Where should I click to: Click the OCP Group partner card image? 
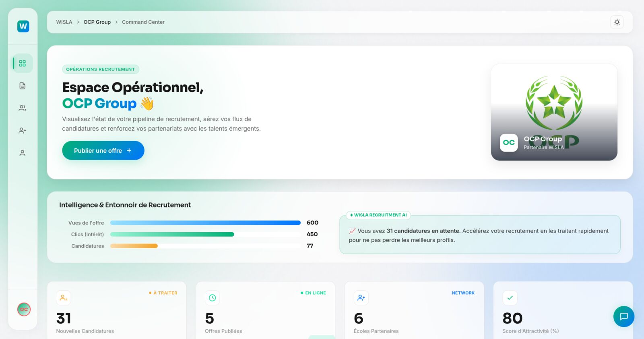554,112
